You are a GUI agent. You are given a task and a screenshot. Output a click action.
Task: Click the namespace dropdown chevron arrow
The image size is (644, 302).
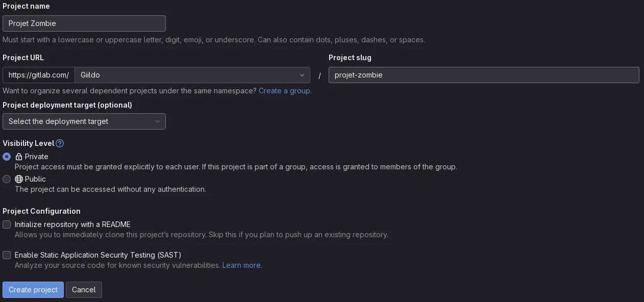pyautogui.click(x=302, y=75)
